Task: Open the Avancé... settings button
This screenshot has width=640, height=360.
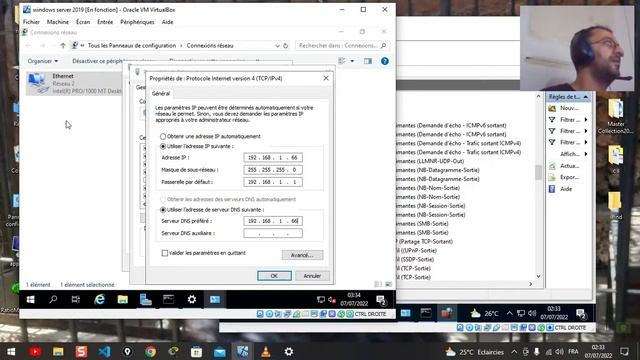Action: (302, 255)
